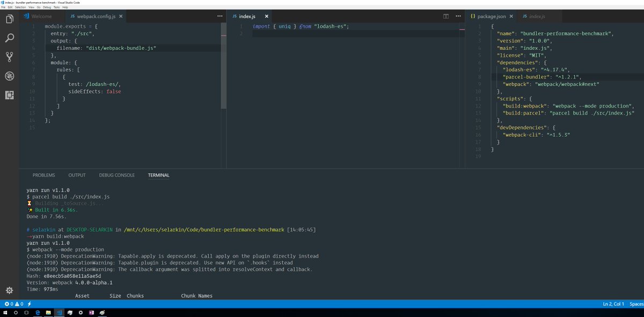The width and height of the screenshot is (644, 317).
Task: Open the Help menu
Action: pos(65,8)
